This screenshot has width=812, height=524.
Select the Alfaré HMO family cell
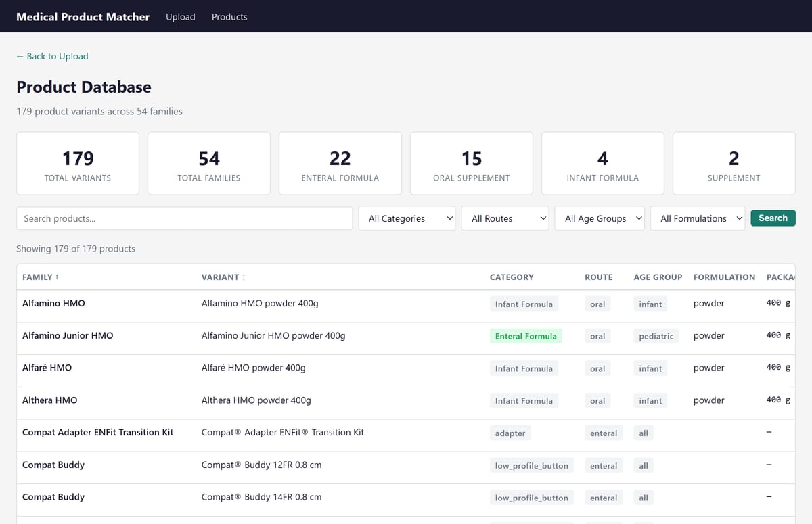click(47, 368)
